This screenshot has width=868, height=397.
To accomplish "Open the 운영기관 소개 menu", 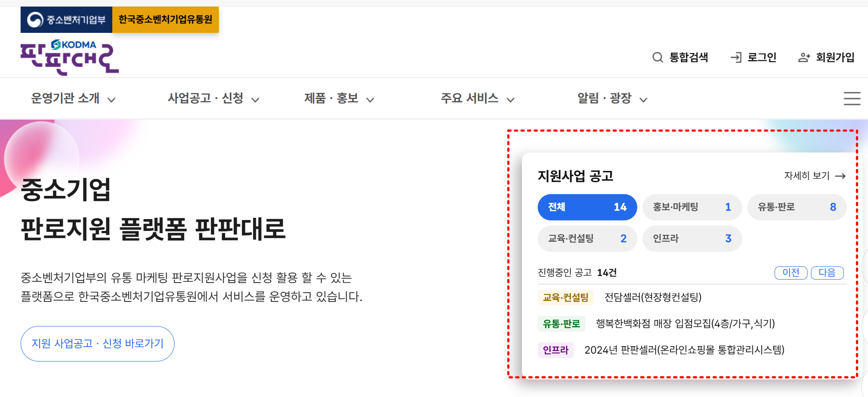I will point(65,98).
